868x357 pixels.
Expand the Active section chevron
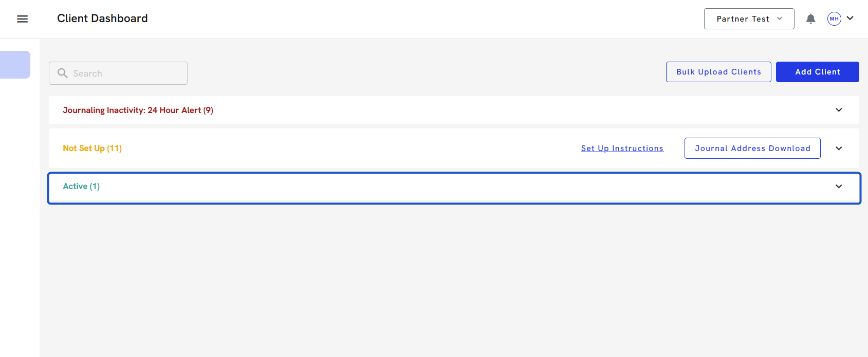tap(839, 186)
